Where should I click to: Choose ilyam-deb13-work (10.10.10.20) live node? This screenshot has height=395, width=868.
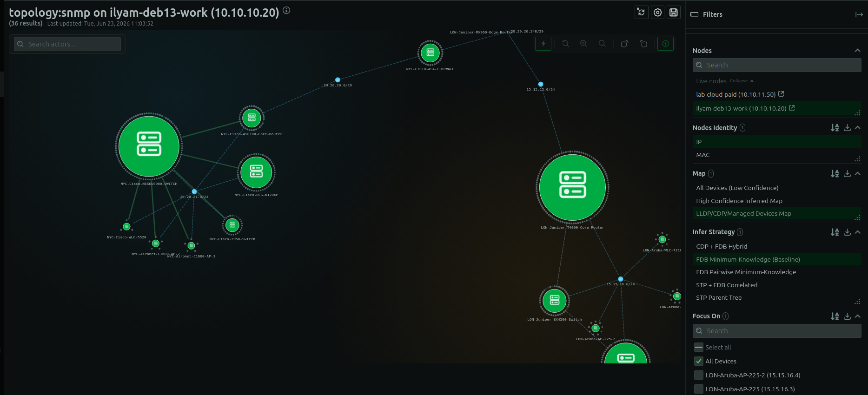(x=741, y=108)
